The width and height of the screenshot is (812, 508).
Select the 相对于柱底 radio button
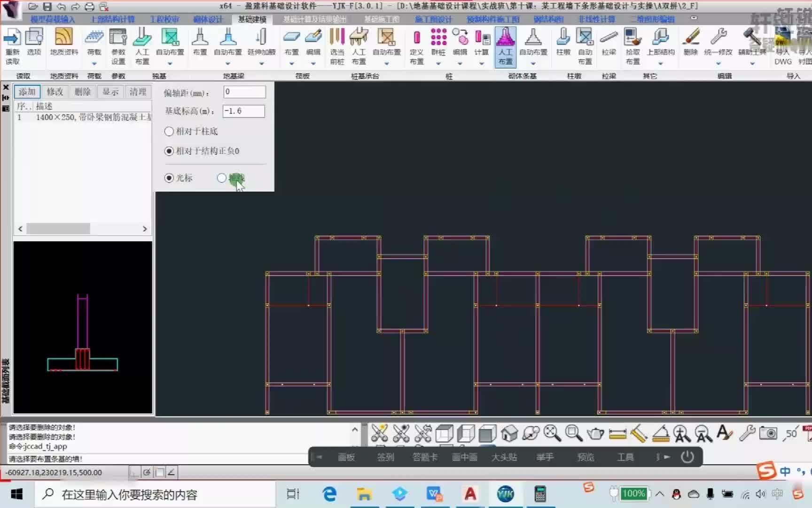(169, 131)
